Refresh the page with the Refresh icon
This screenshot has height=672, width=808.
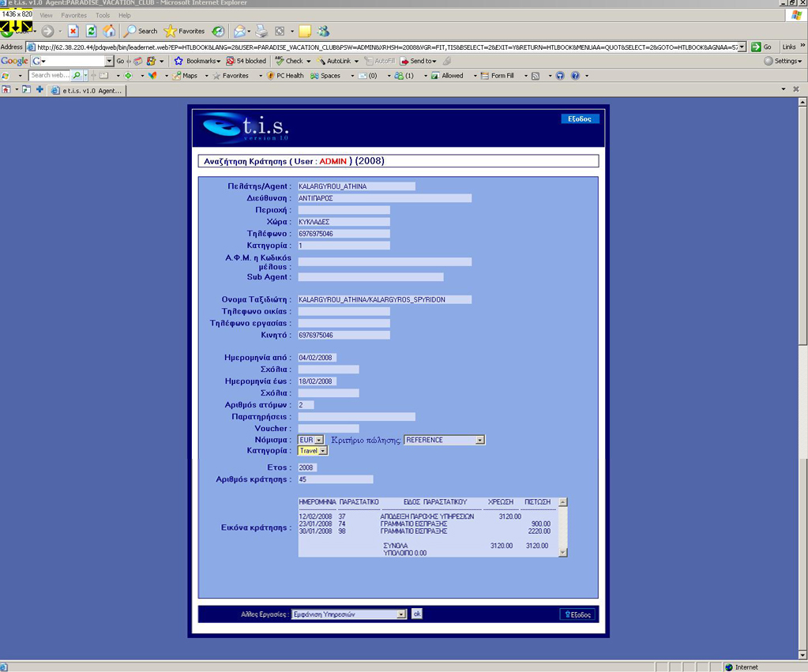point(91,32)
